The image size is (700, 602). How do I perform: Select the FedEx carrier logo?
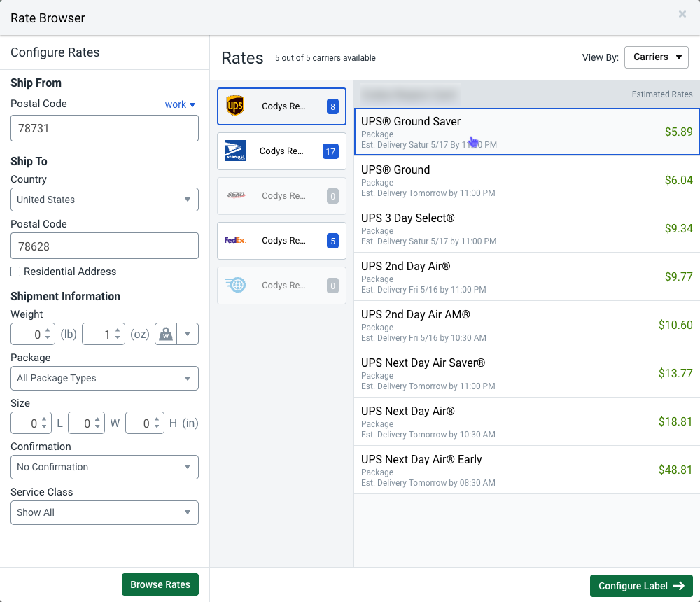[x=235, y=241]
